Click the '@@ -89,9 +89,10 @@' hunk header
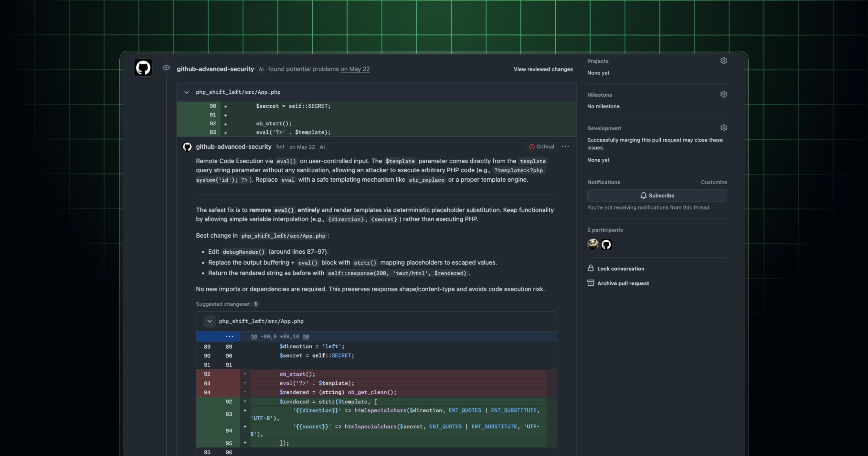This screenshot has width=868, height=456. (x=280, y=337)
